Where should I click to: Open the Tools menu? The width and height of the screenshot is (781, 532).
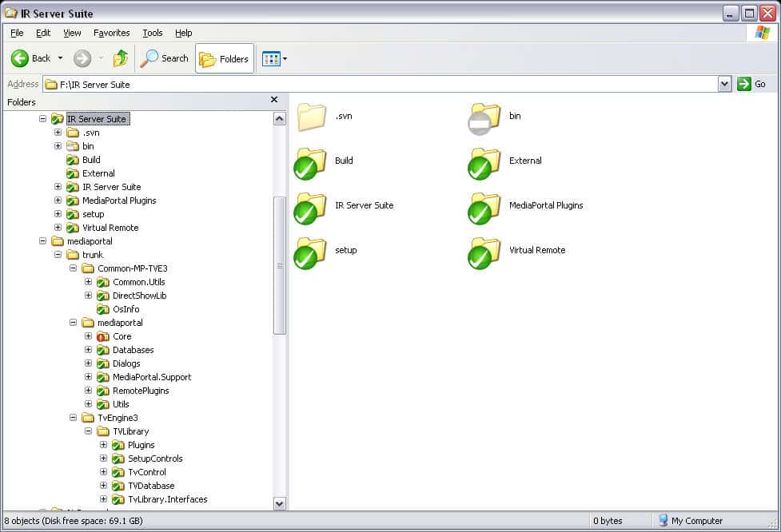point(152,33)
